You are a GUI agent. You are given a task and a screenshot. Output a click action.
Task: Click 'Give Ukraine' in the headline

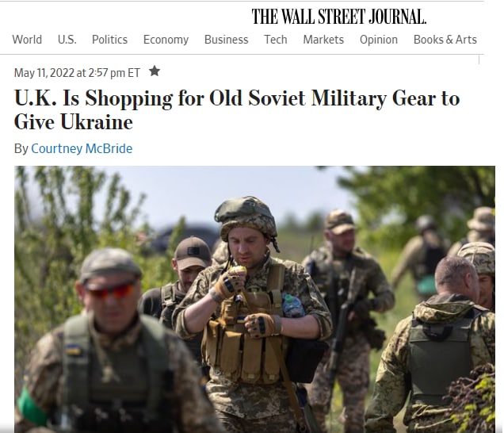point(73,122)
